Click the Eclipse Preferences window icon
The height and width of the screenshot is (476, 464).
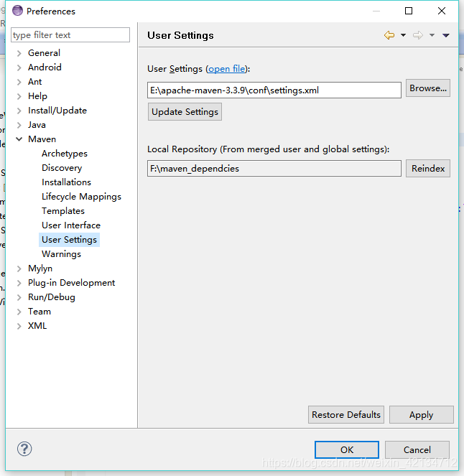point(17,11)
